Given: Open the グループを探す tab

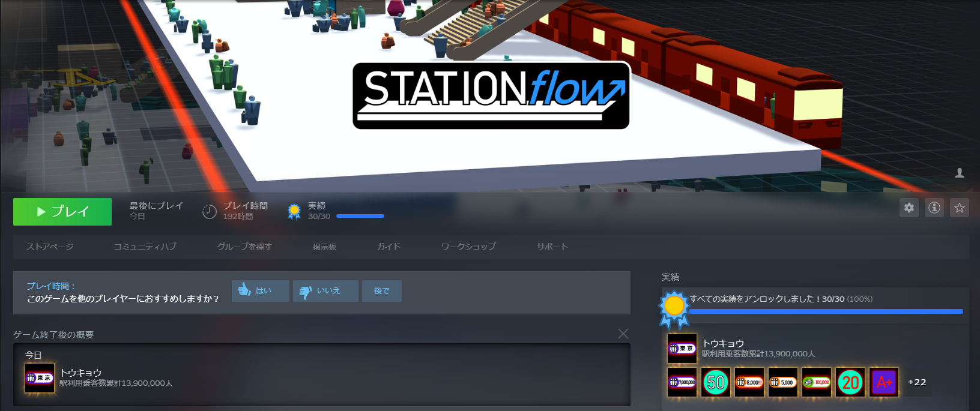Looking at the screenshot, I should (244, 247).
